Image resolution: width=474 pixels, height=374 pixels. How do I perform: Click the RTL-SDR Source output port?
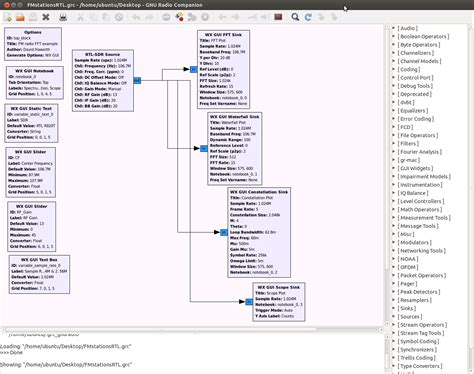coord(137,80)
